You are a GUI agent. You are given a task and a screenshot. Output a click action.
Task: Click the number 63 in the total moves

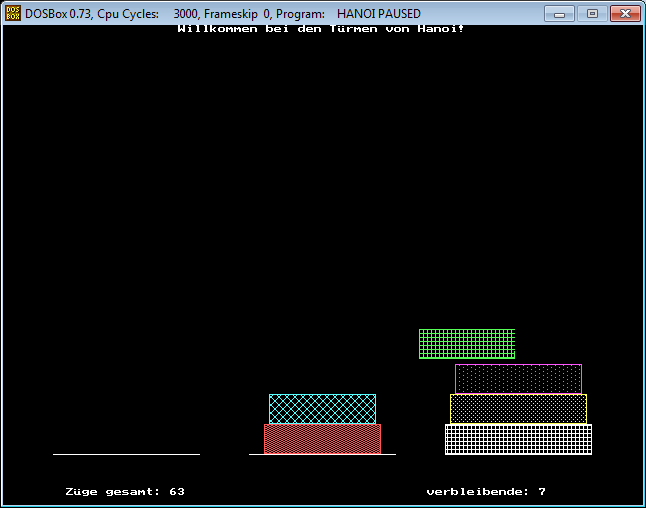[177, 492]
